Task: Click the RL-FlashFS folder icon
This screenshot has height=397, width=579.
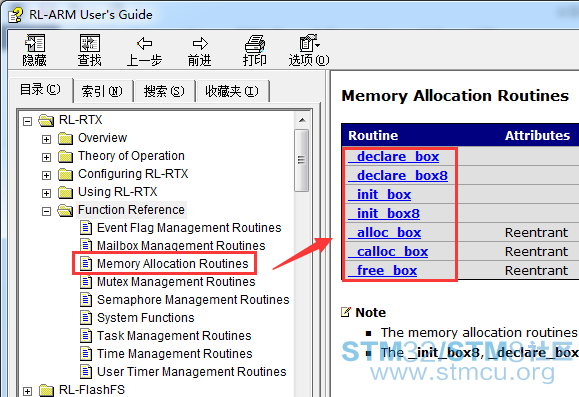Action: click(47, 390)
